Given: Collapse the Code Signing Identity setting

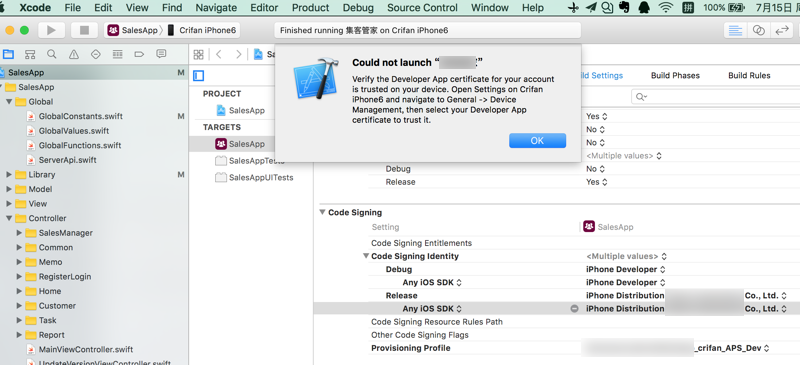Looking at the screenshot, I should click(366, 256).
